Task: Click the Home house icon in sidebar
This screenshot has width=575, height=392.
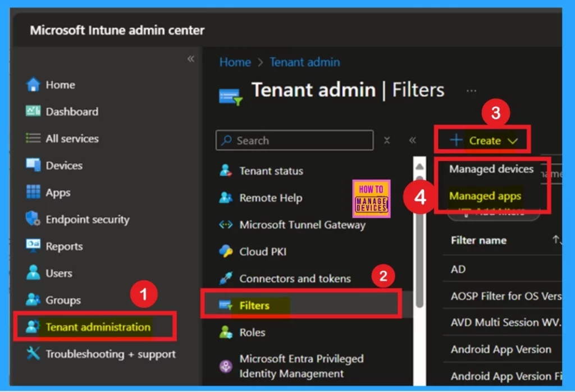Action: pos(33,85)
